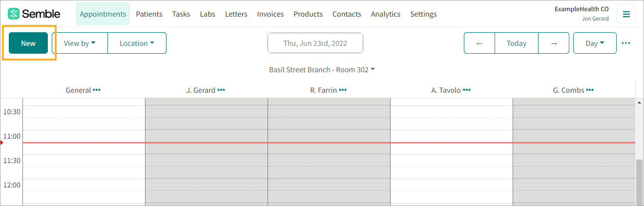Open the G. Combs column's options dots
644x206 pixels.
pyautogui.click(x=590, y=90)
